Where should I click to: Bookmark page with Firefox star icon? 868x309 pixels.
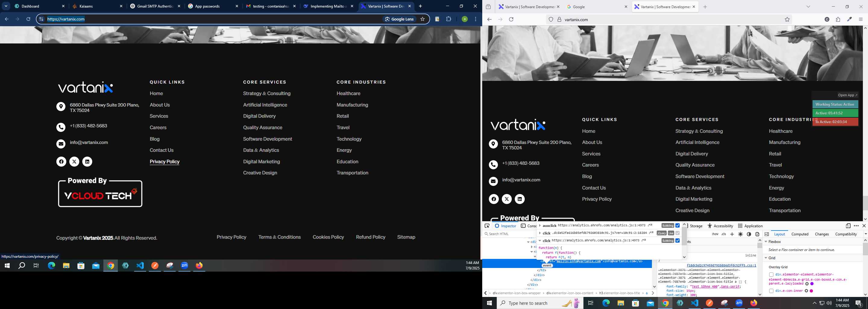pyautogui.click(x=787, y=20)
